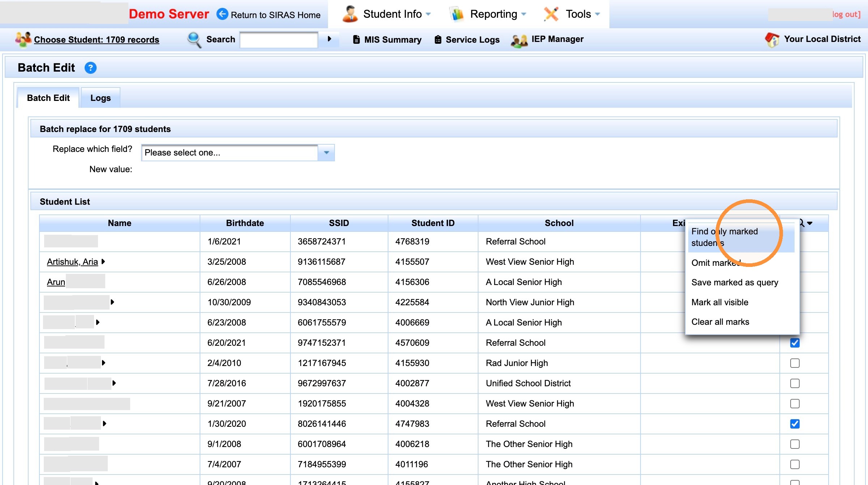
Task: Check the box for Student ID 4006218
Action: tap(795, 444)
